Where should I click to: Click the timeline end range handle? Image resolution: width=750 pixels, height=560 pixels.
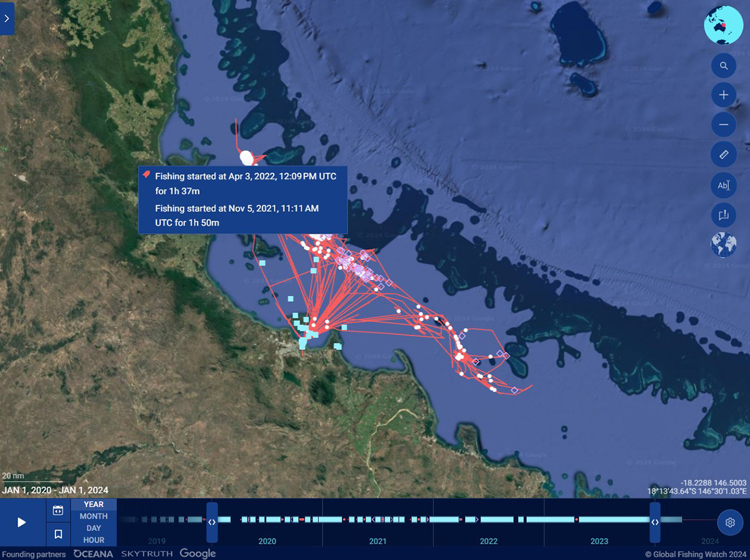tap(654, 522)
